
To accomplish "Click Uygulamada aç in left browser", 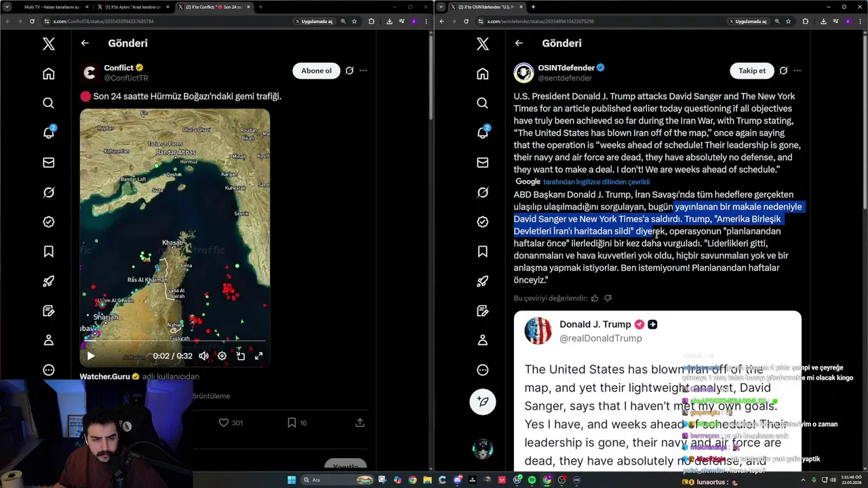I will (x=315, y=21).
